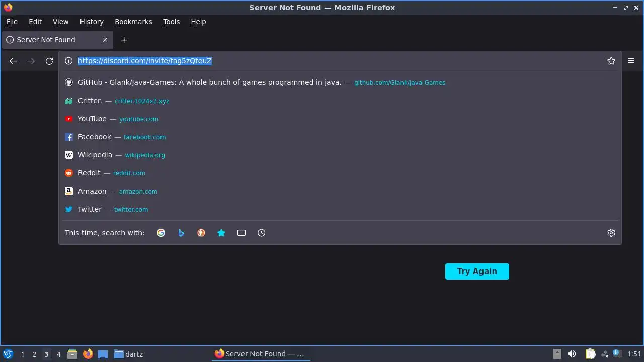Show site information for the discord URL
This screenshot has width=644, height=362.
click(69, 61)
